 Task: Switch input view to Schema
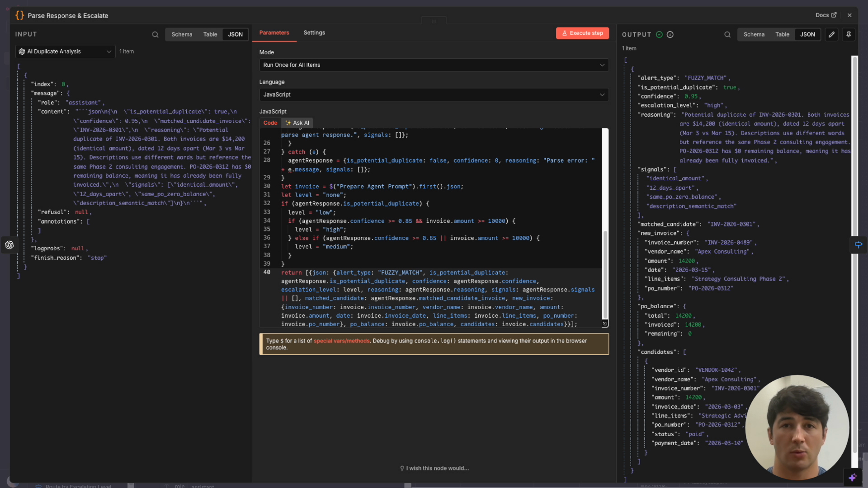click(182, 34)
